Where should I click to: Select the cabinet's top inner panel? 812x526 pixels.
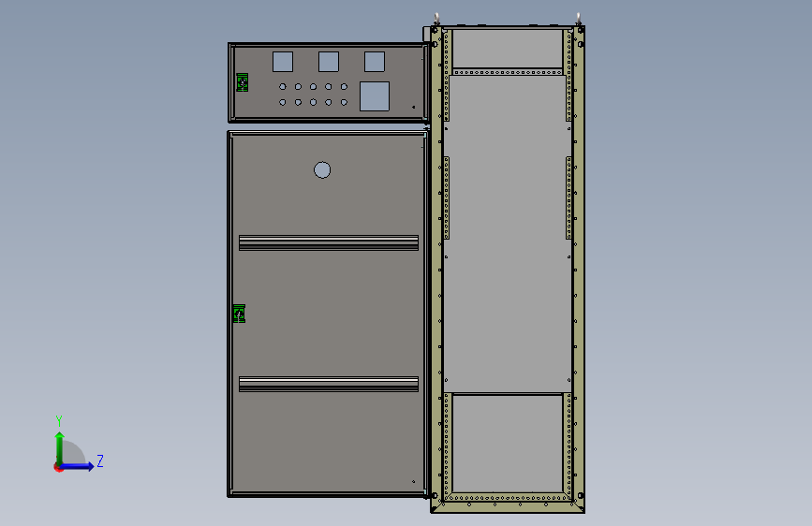[x=508, y=49]
